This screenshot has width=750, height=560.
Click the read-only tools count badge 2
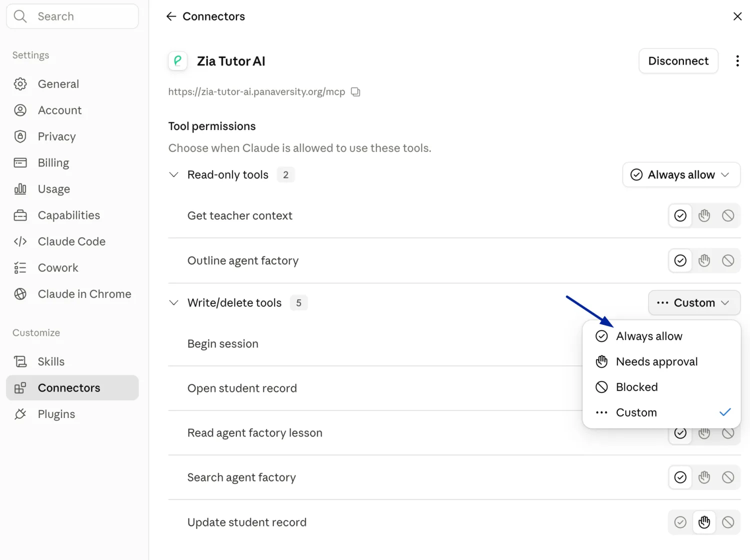tap(286, 175)
